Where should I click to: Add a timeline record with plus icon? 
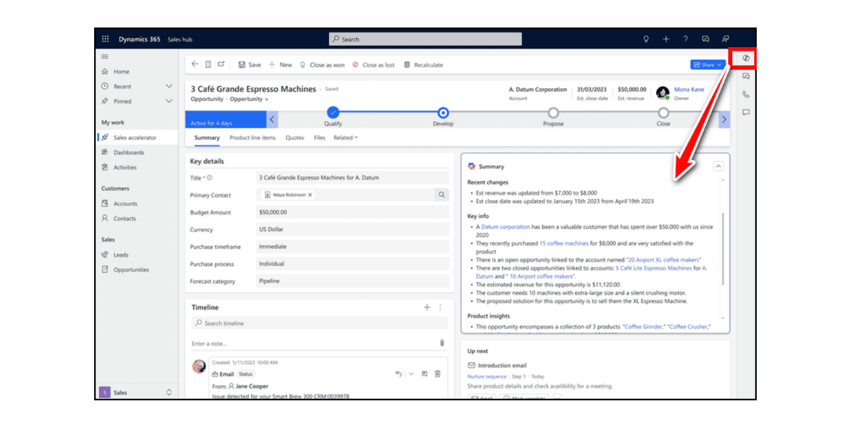click(427, 307)
